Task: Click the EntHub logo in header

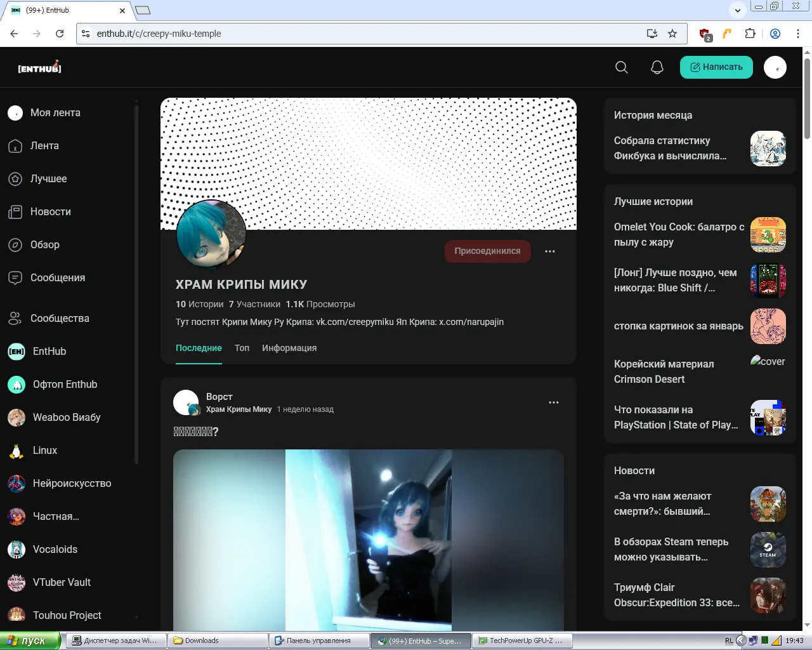Action: click(x=39, y=67)
